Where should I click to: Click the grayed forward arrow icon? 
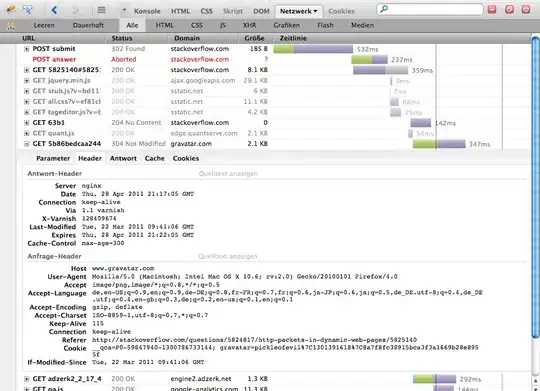(x=75, y=11)
